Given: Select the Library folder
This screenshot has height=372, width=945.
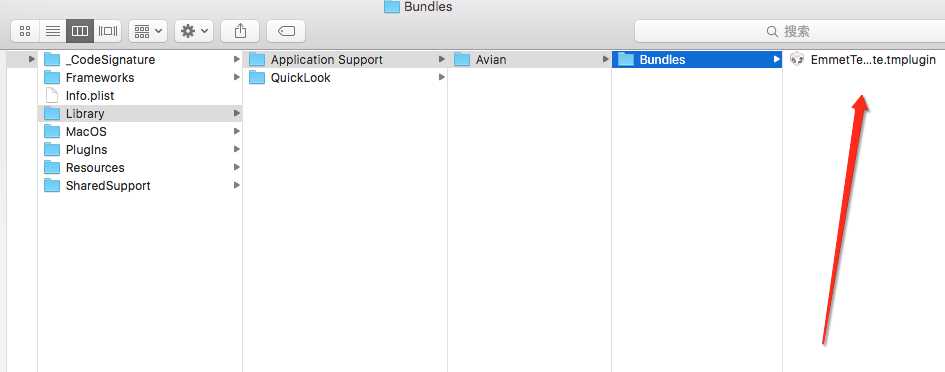Looking at the screenshot, I should [x=140, y=113].
